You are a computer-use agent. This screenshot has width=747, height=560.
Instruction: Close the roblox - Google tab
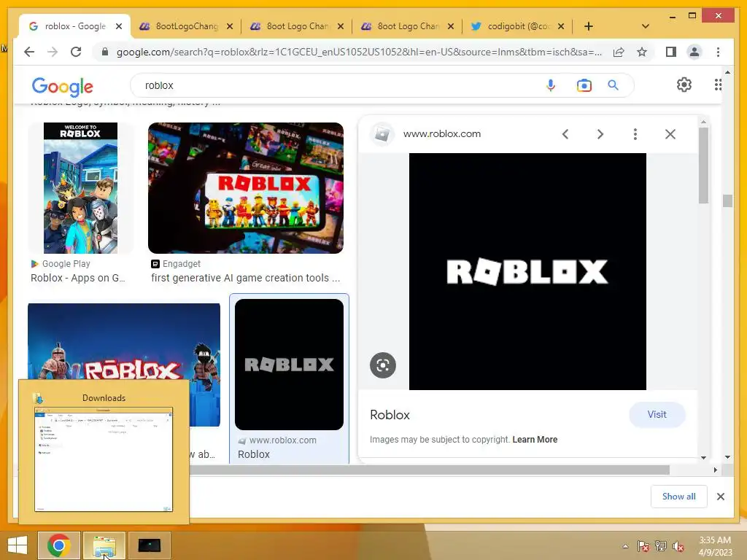[x=119, y=26]
